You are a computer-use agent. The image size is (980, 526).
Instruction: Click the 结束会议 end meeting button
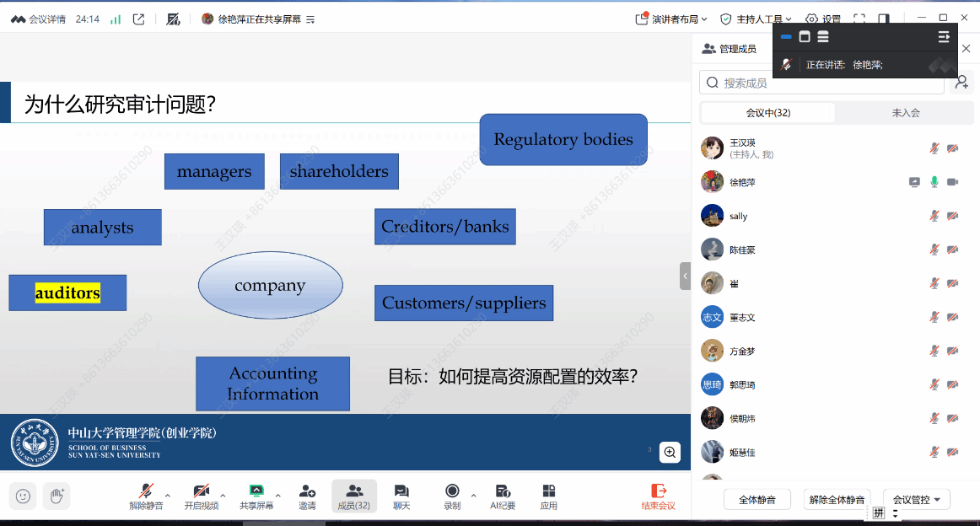click(x=659, y=496)
